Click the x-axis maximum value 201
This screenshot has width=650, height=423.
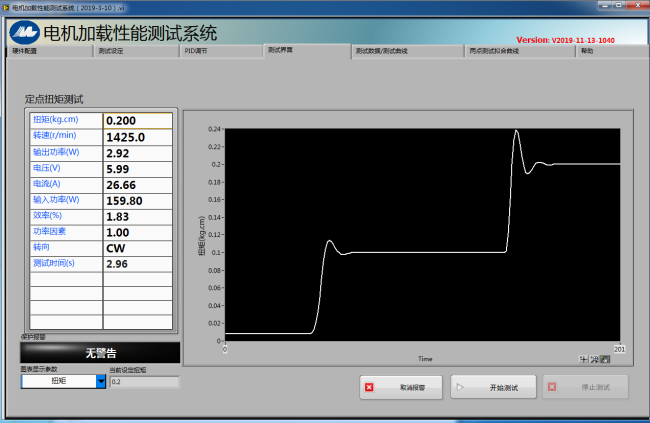[619, 348]
